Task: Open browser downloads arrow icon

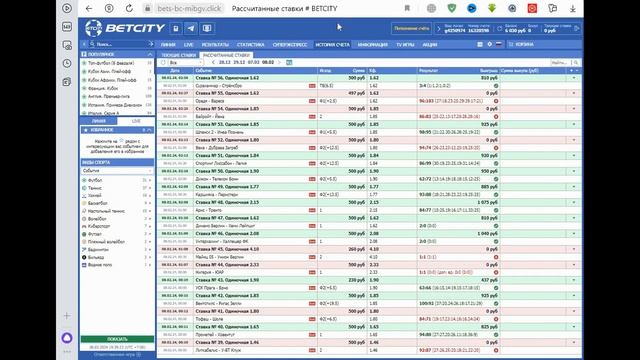Action: click(x=572, y=8)
